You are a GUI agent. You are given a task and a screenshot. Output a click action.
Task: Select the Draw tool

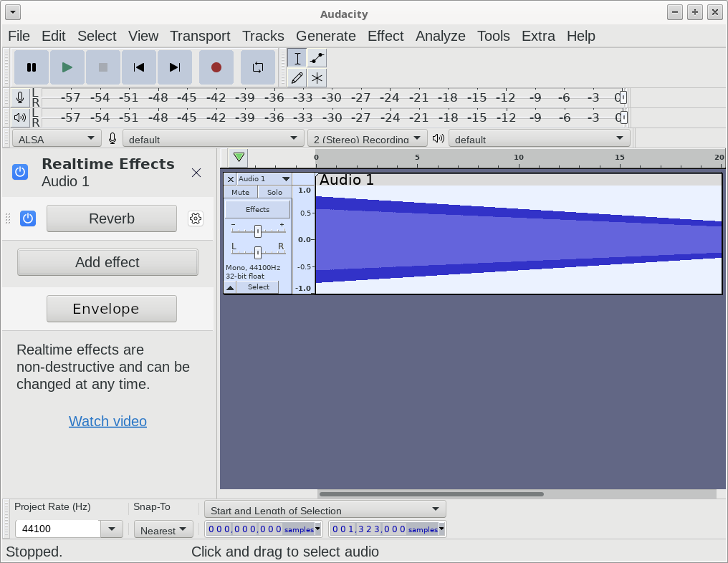pyautogui.click(x=297, y=77)
